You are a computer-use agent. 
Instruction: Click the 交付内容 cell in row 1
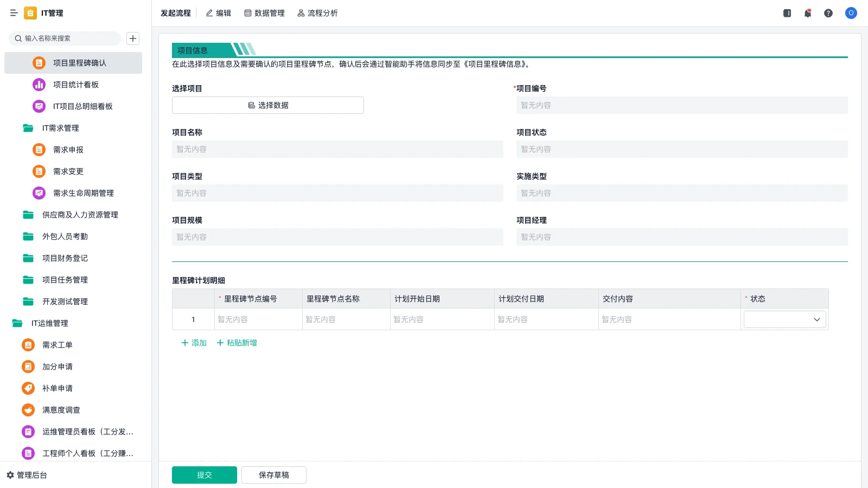coord(669,319)
